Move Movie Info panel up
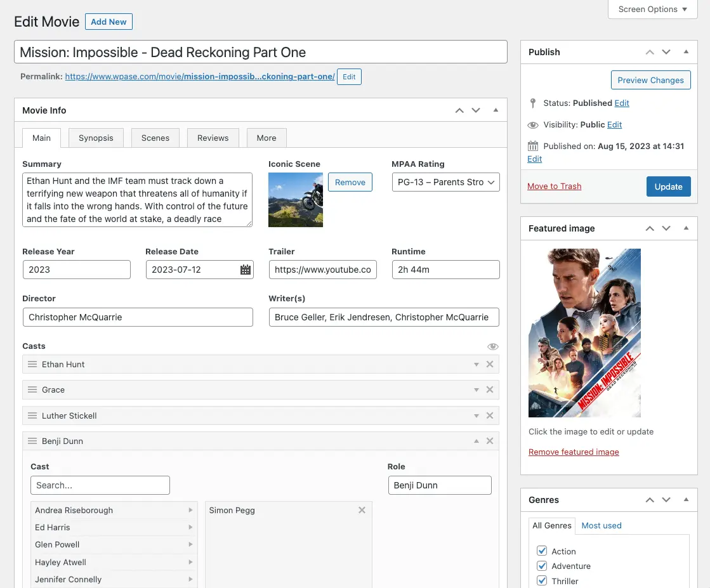 pos(459,110)
